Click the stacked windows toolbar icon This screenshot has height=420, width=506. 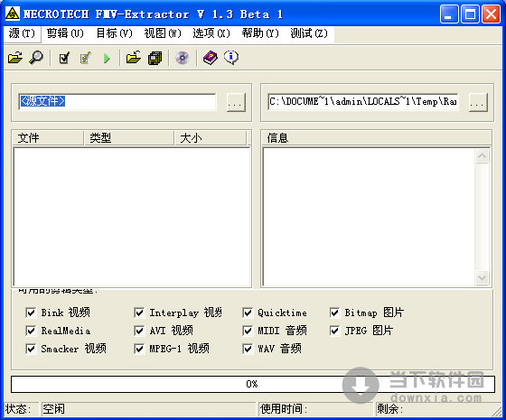point(155,58)
